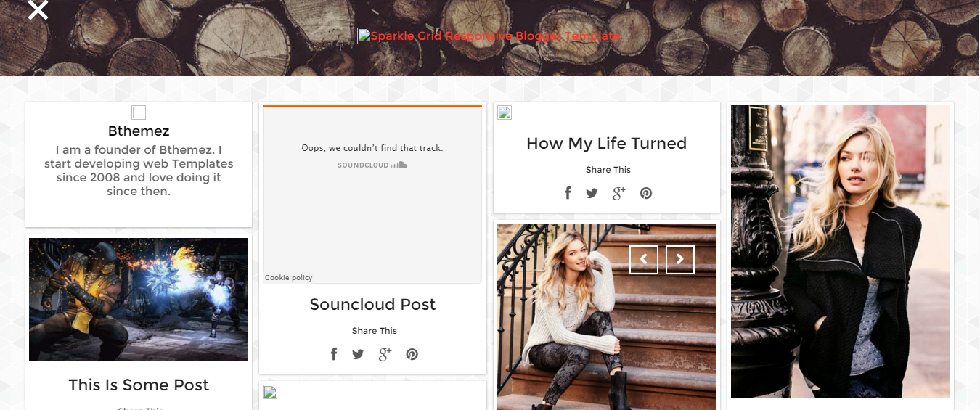The width and height of the screenshot is (980, 410).
Task: Open the How My Life Turned post title
Action: point(606,144)
